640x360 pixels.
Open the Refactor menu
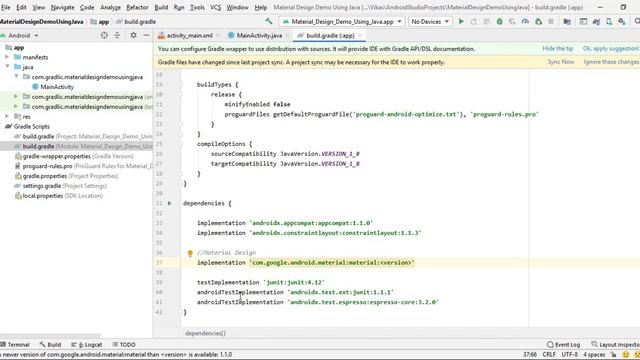tap(137, 7)
